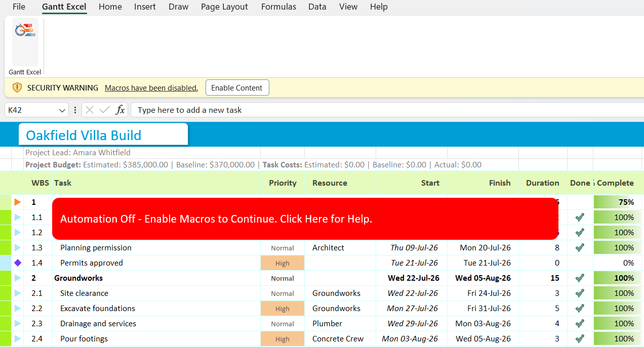Select the High priority cell for Excavate foundations
Image resolution: width=644 pixels, height=347 pixels.
pyautogui.click(x=283, y=309)
